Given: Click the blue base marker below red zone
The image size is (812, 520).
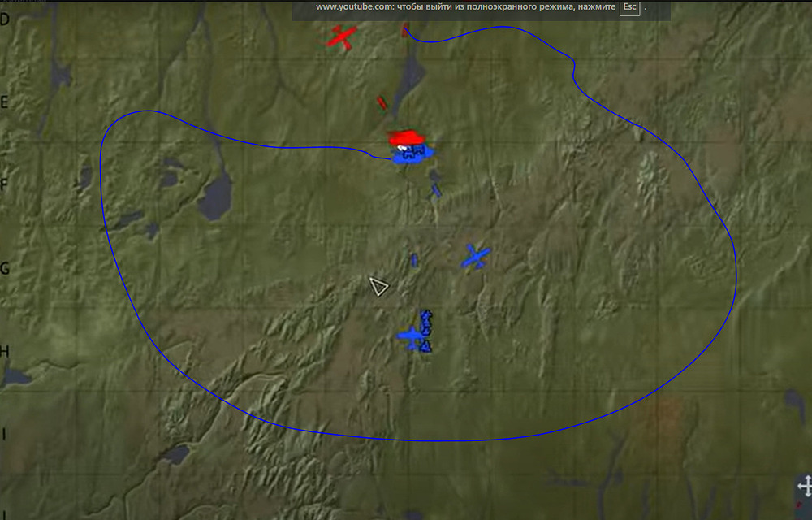Looking at the screenshot, I should (x=412, y=154).
